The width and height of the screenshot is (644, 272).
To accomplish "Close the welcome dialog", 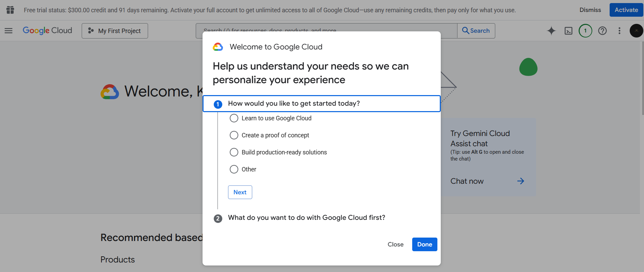I will click(x=396, y=244).
